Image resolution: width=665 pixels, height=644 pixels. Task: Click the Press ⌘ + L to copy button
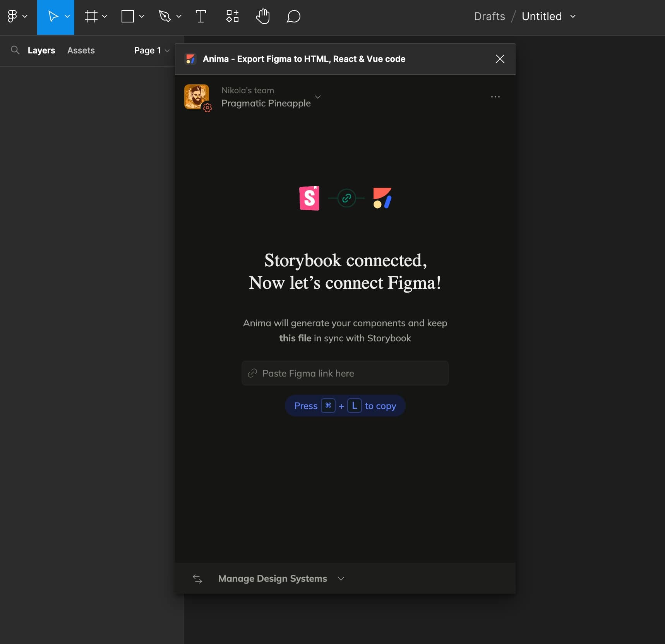[345, 406]
